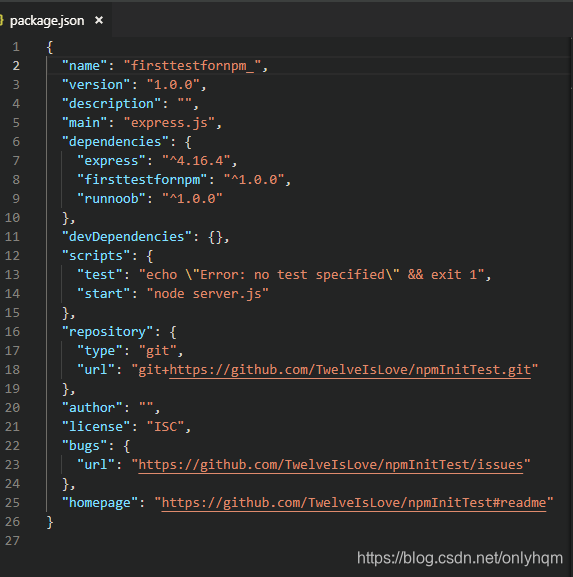Image resolution: width=573 pixels, height=577 pixels.
Task: Click the "url" key on line 23
Action: 96,465
